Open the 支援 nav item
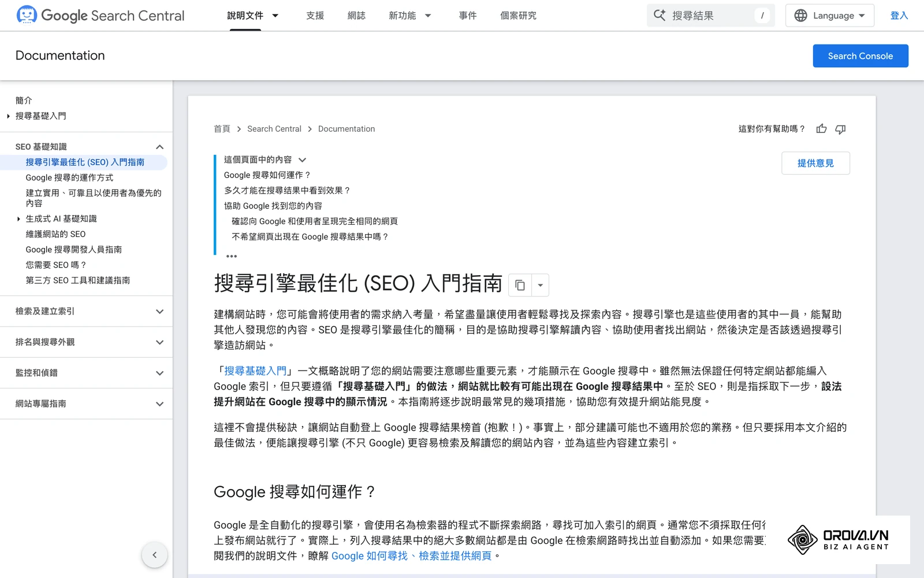 [x=315, y=16]
